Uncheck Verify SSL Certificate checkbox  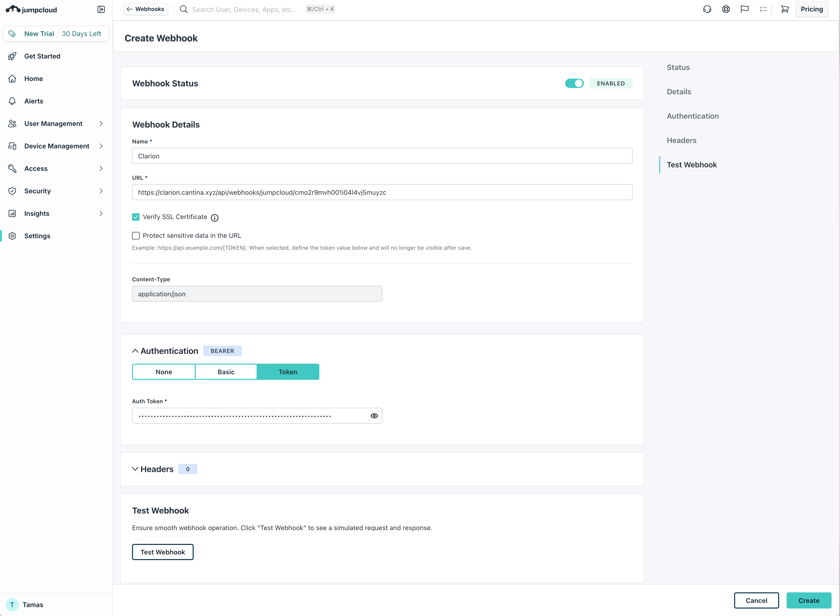pos(136,217)
